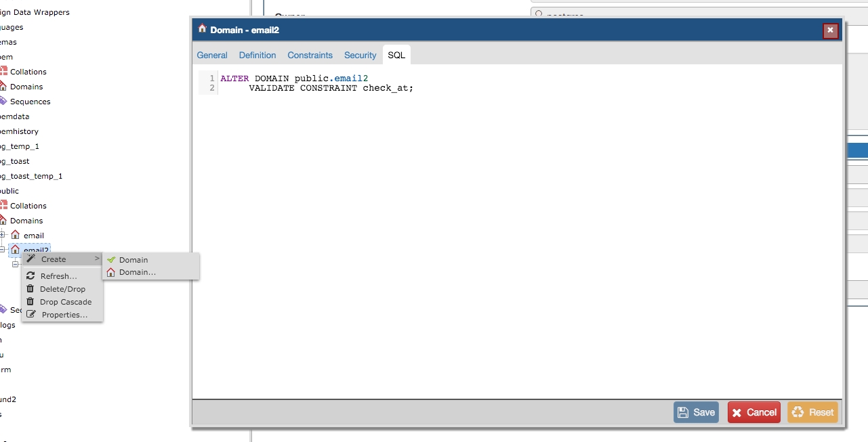
Task: Open the Constraints tab
Action: pyautogui.click(x=310, y=56)
